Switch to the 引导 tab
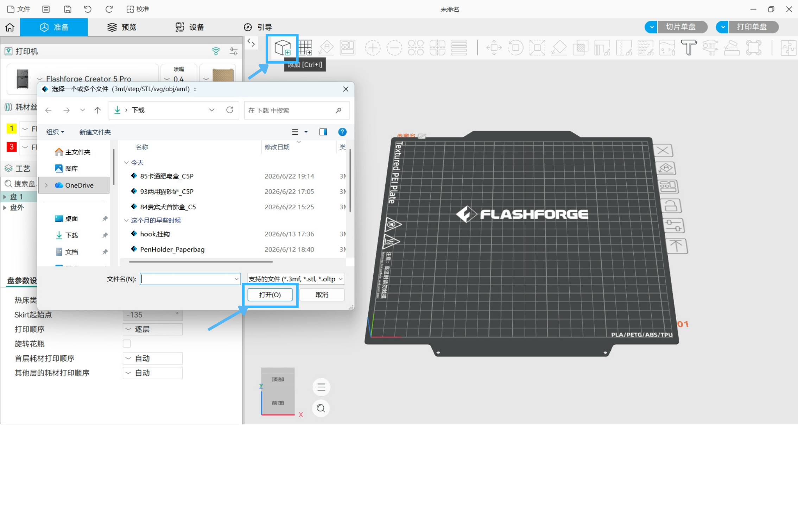The height and width of the screenshot is (532, 798). pos(258,27)
